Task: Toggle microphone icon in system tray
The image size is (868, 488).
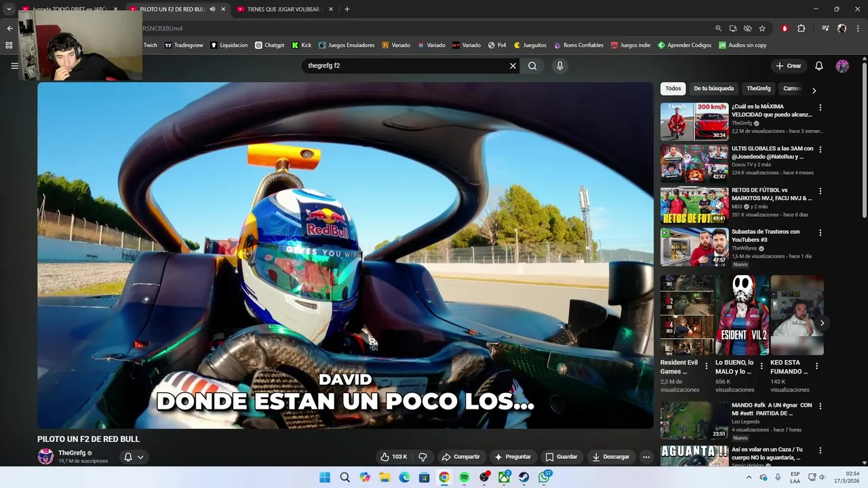Action: pos(778,477)
